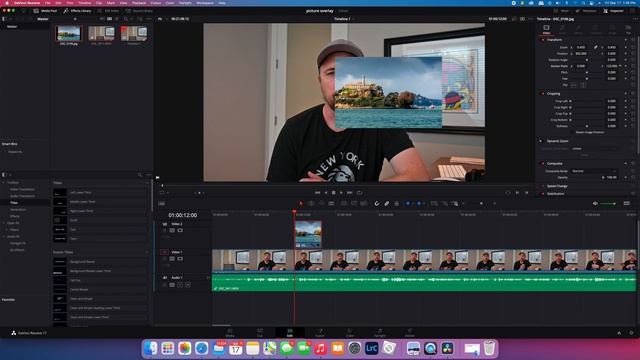
Task: Disable the Video 2 track visibility
Action: 180,231
